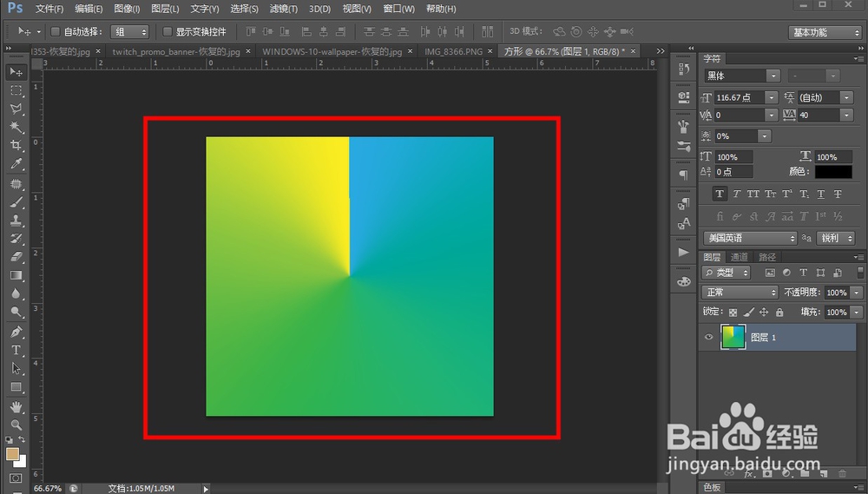This screenshot has width=868, height=494.
Task: Filter layers by pixel layers icon
Action: 770,273
